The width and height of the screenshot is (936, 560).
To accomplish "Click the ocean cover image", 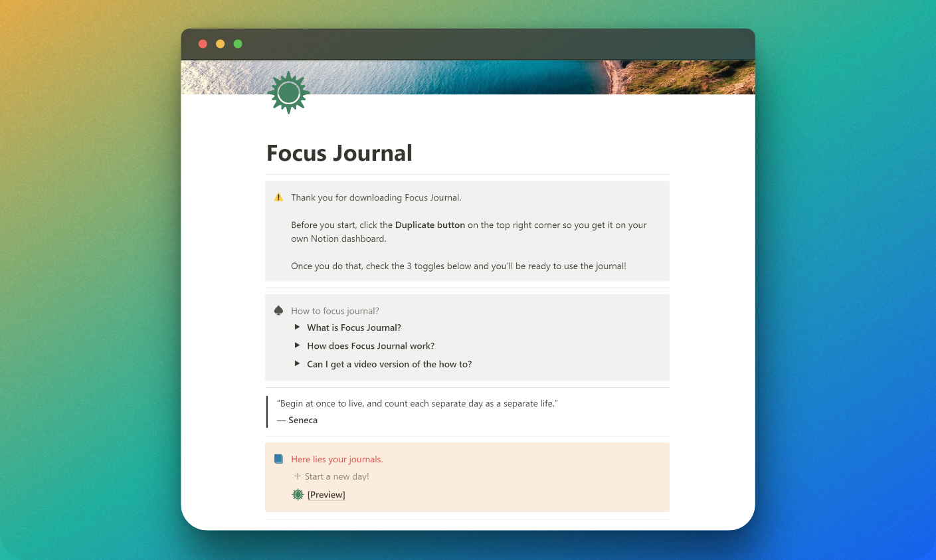I will pyautogui.click(x=468, y=77).
